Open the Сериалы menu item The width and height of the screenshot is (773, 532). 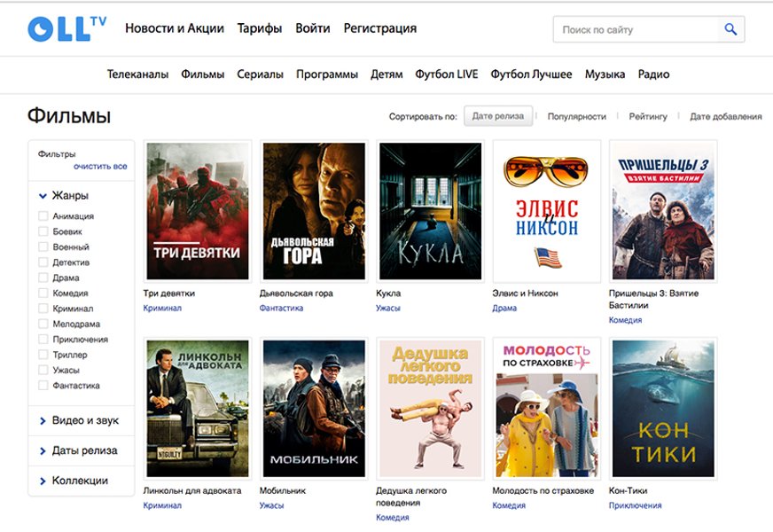(260, 74)
